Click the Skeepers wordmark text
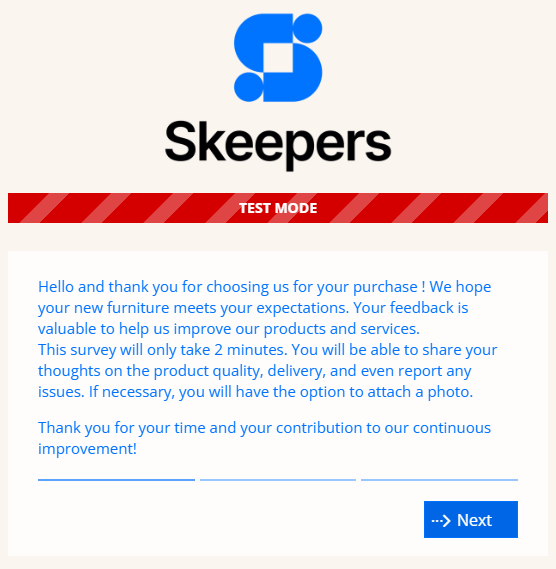This screenshot has width=556, height=569. click(x=278, y=144)
